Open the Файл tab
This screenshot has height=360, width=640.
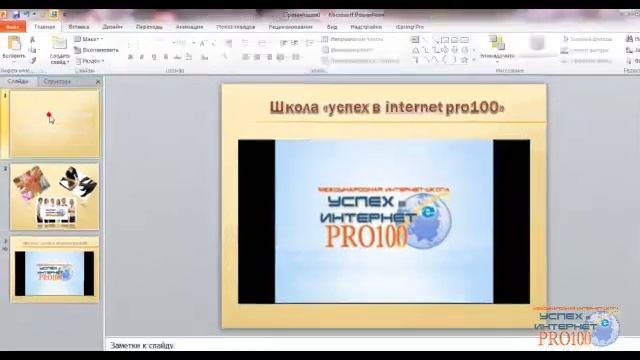(13, 27)
